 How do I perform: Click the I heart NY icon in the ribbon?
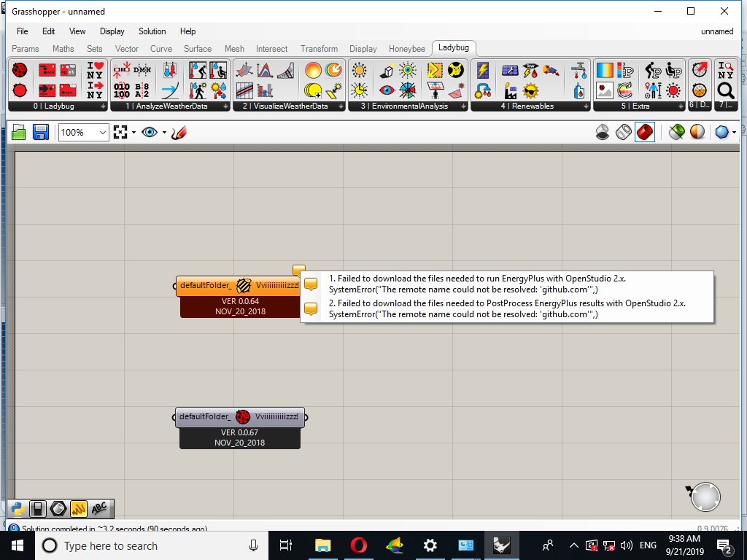click(95, 71)
